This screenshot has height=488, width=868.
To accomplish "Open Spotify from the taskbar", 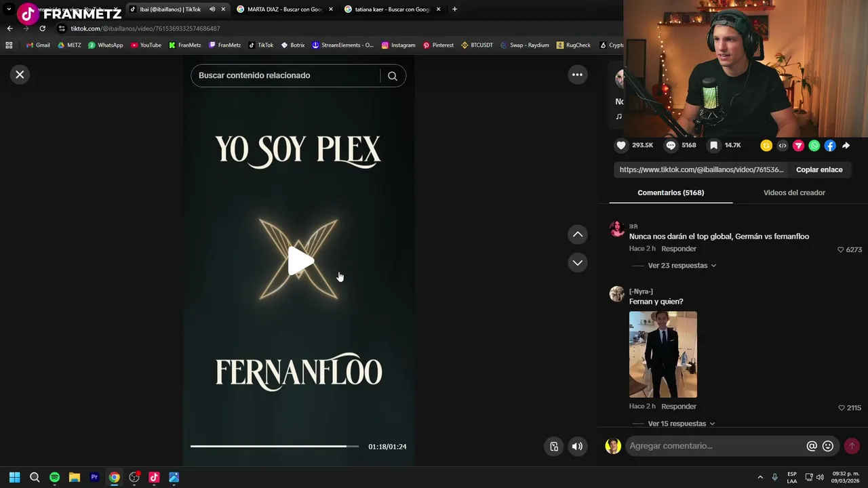I will [55, 477].
